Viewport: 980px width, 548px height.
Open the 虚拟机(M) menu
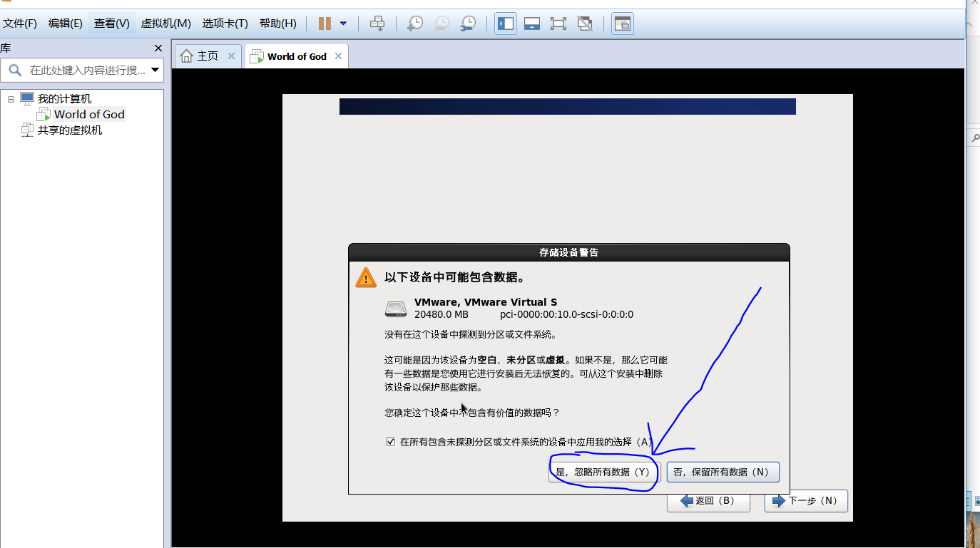166,24
